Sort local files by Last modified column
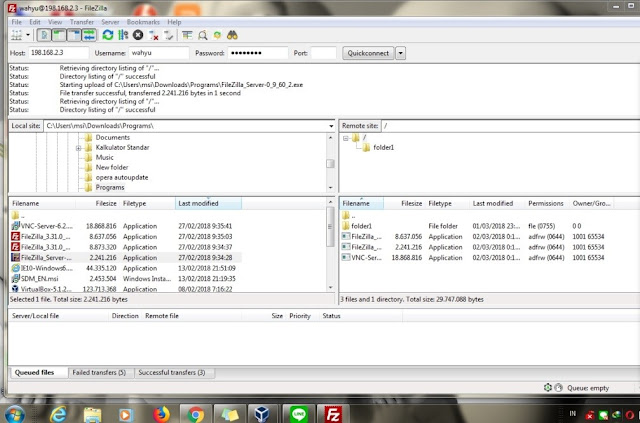Screen dimensions: 640x423 208,203
